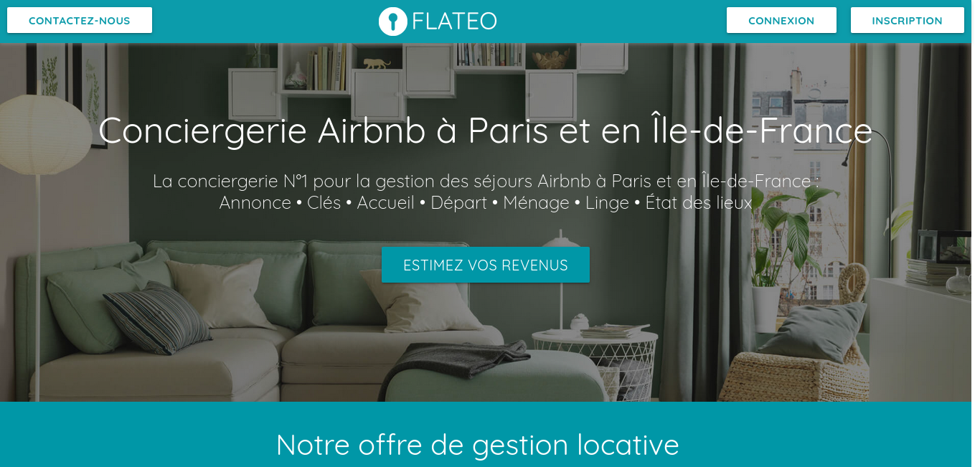Viewport: 980px width, 467px height.
Task: Click the striped cushion on the sofa
Action: 158,318
